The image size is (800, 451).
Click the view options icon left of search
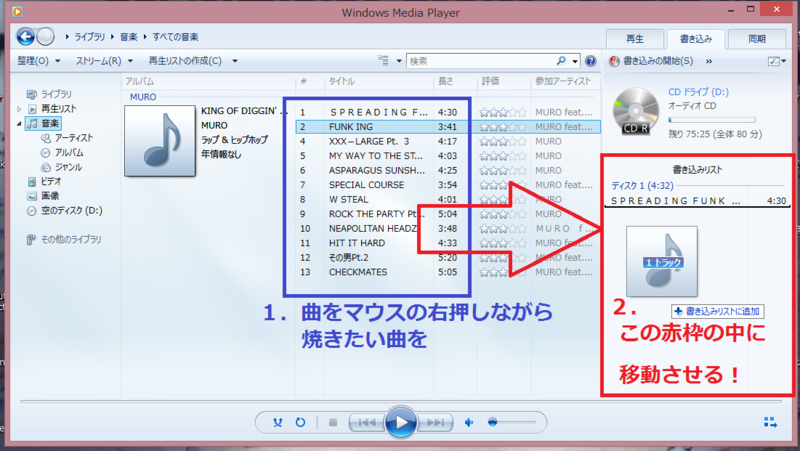pyautogui.click(x=383, y=61)
